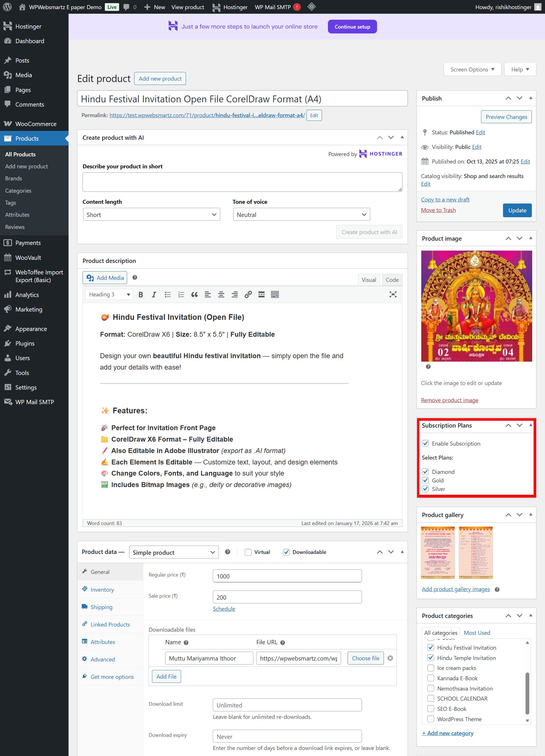Uncheck the Enable Subscription checkbox
545x756 pixels.
point(425,443)
